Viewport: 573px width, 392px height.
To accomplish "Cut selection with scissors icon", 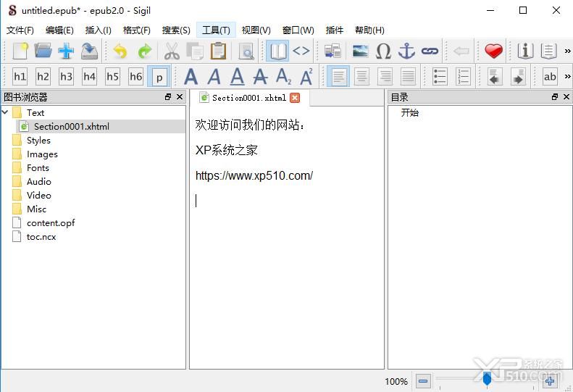I will coord(172,51).
